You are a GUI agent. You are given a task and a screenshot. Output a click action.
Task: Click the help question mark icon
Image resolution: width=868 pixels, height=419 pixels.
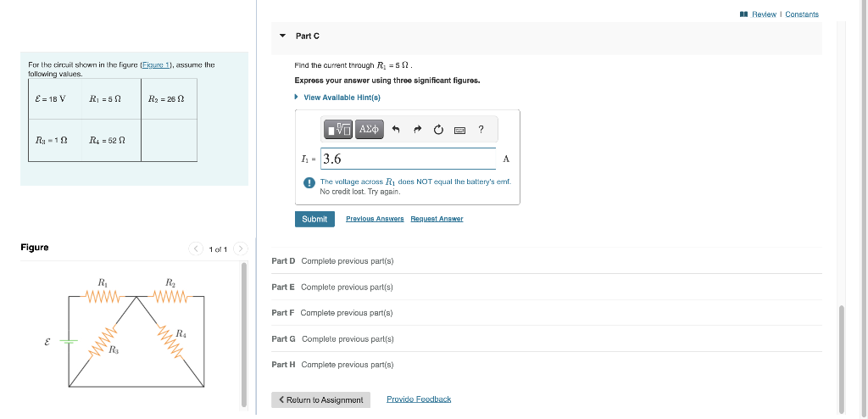481,130
